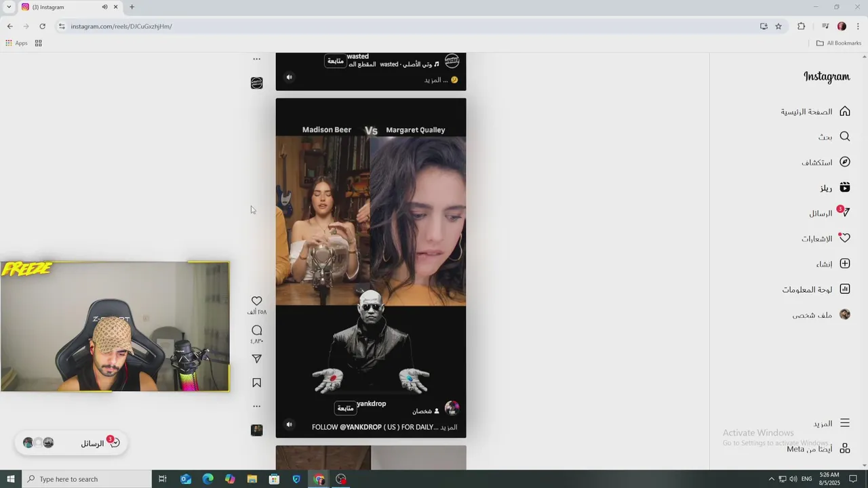Open Task View on the taskbar

163,479
